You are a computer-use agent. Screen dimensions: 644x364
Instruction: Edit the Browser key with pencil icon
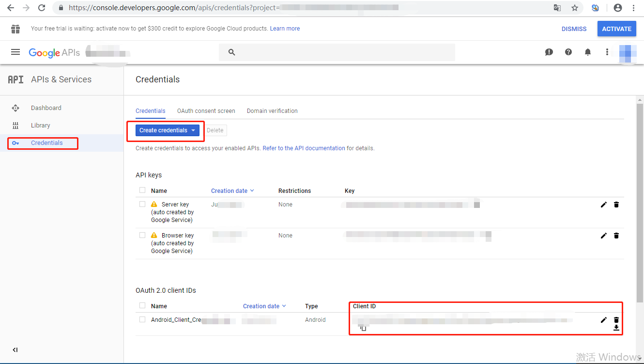pos(603,236)
